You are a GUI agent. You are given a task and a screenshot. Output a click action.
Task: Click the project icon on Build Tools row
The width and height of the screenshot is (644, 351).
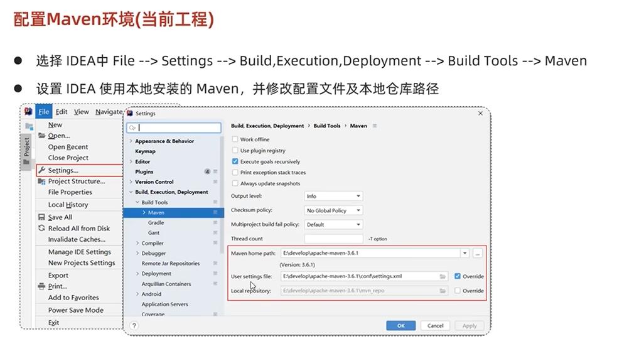coord(215,202)
